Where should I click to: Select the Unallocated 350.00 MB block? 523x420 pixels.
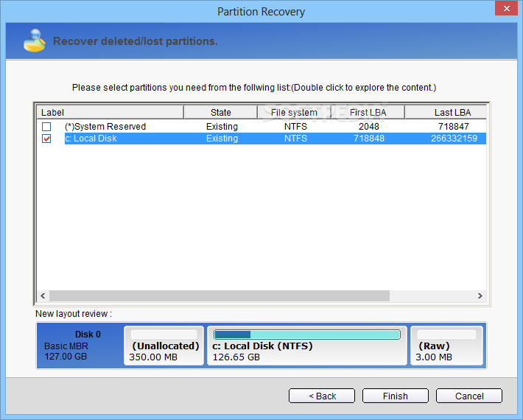point(164,346)
